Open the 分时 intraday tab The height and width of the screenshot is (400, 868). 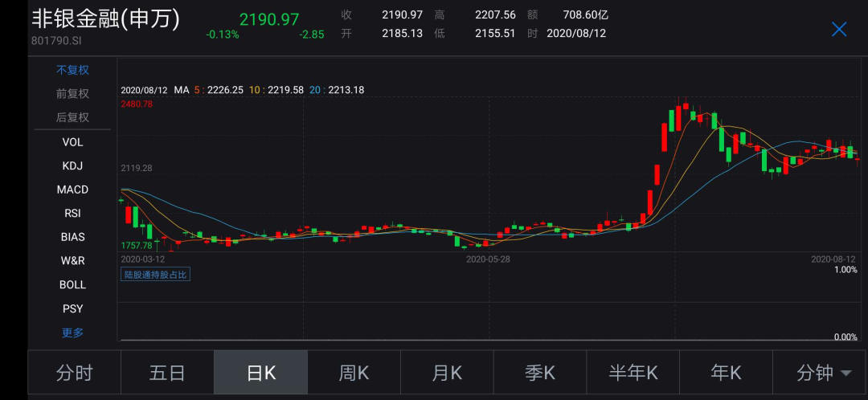pyautogui.click(x=74, y=373)
